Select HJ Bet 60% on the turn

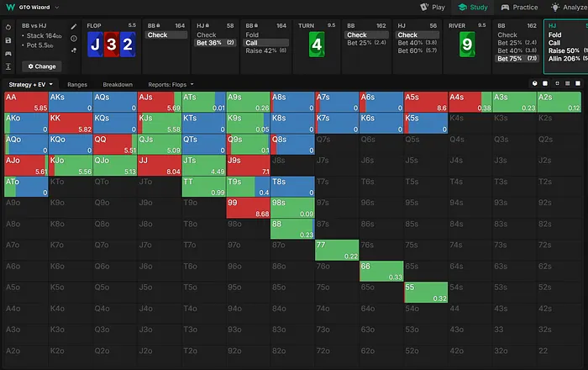(x=409, y=50)
